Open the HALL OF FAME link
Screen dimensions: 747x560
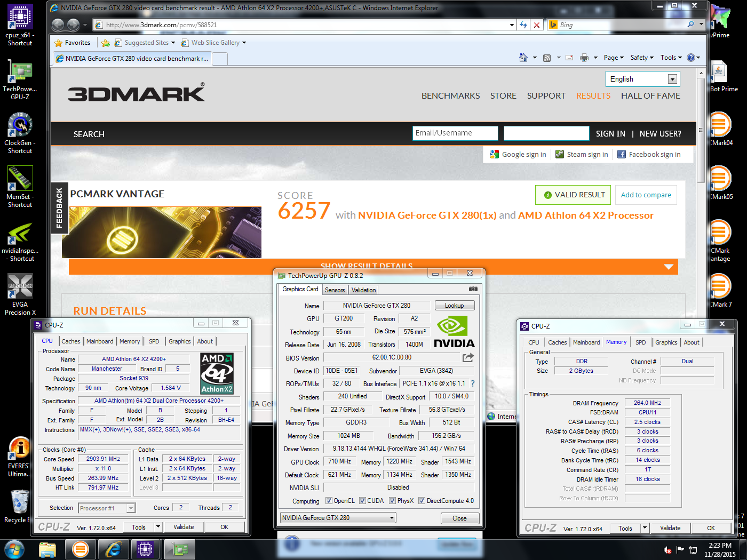(x=650, y=96)
